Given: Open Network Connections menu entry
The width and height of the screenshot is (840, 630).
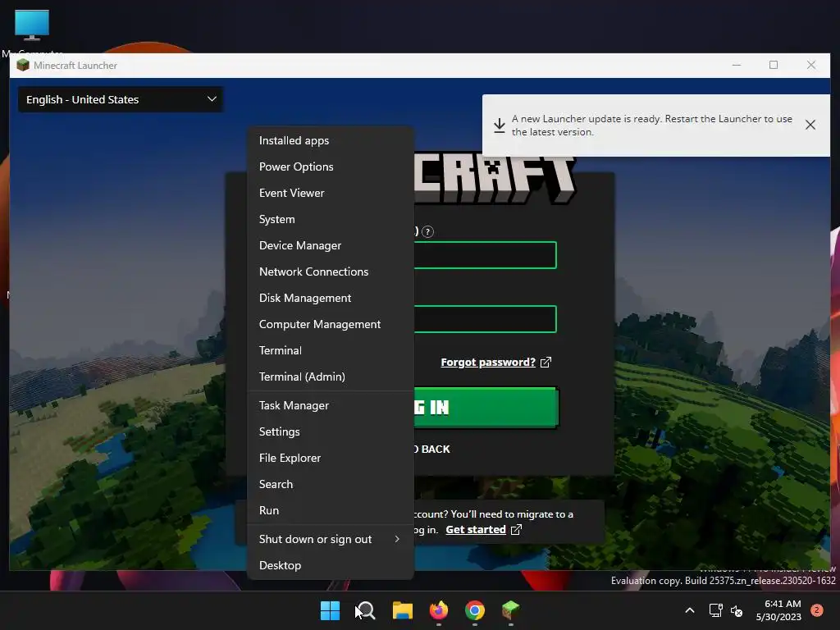Looking at the screenshot, I should pos(330,272).
